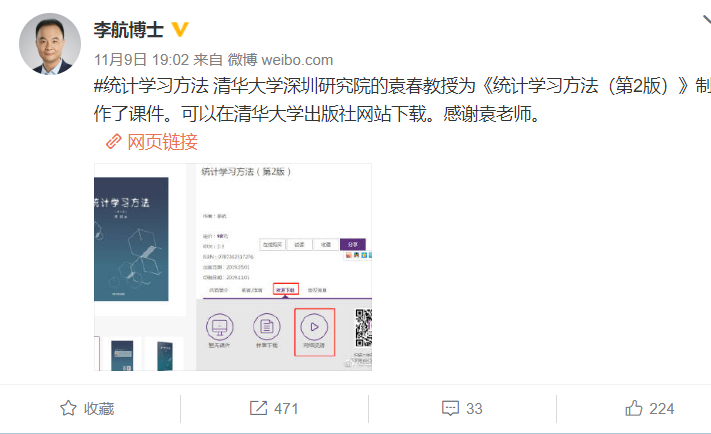Click the purple 分享 button in the image
This screenshot has height=434, width=711.
(353, 244)
